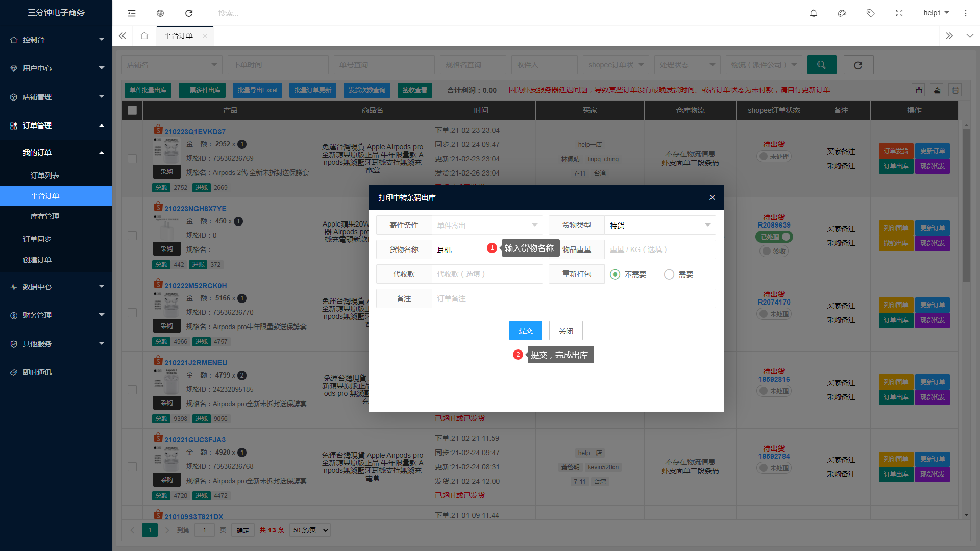Open the 货物类型 dropdown
The height and width of the screenshot is (551, 980).
pos(659,225)
